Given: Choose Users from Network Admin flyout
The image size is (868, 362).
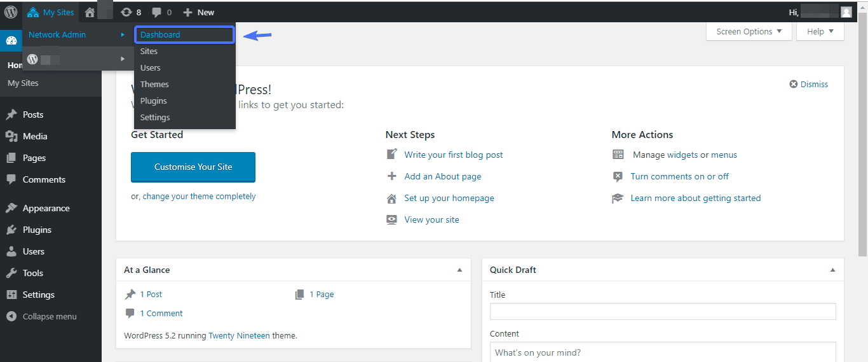Looking at the screenshot, I should tap(151, 67).
